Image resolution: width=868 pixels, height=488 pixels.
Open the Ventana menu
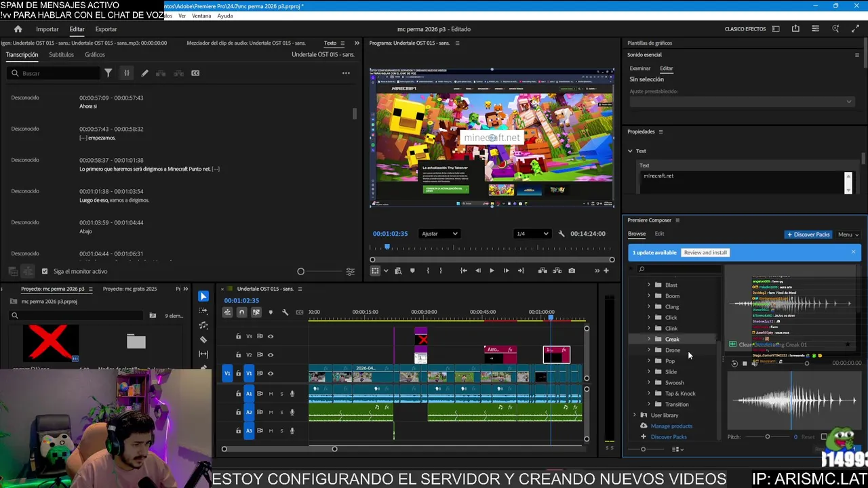point(201,16)
